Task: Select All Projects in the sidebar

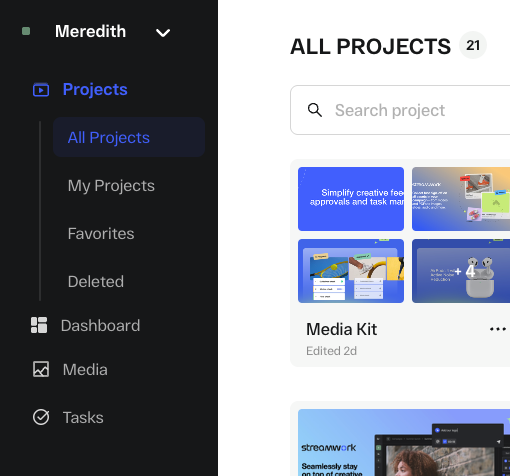Action: click(129, 137)
